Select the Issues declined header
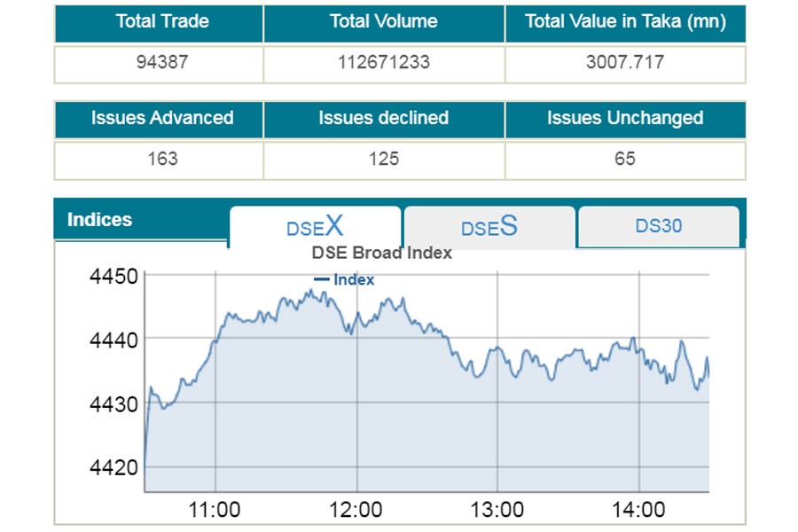This screenshot has width=798, height=532. coord(383,119)
